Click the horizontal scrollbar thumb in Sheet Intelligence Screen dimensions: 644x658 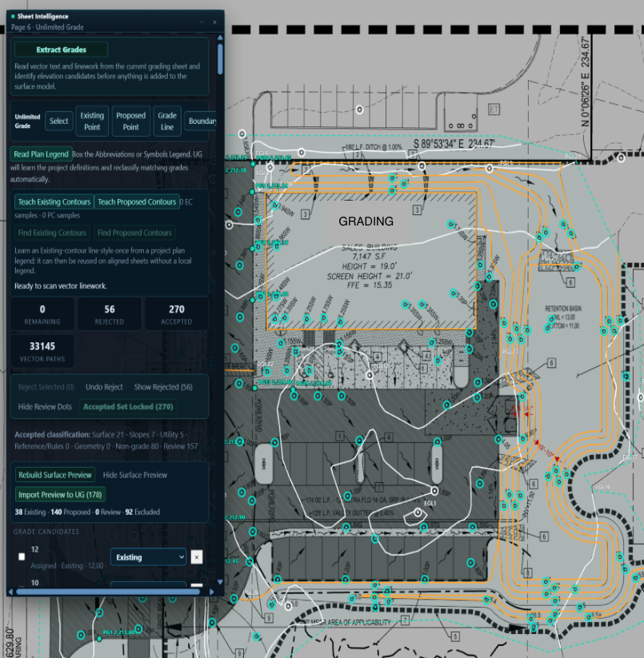(108, 592)
